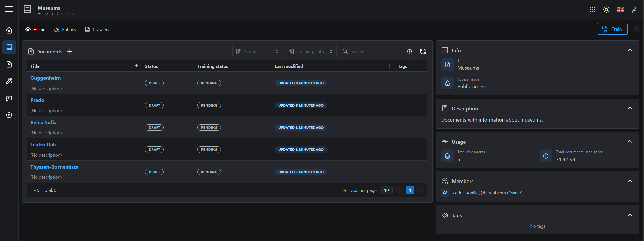Sort documents by Title column
The width and height of the screenshot is (644, 241).
click(84, 66)
